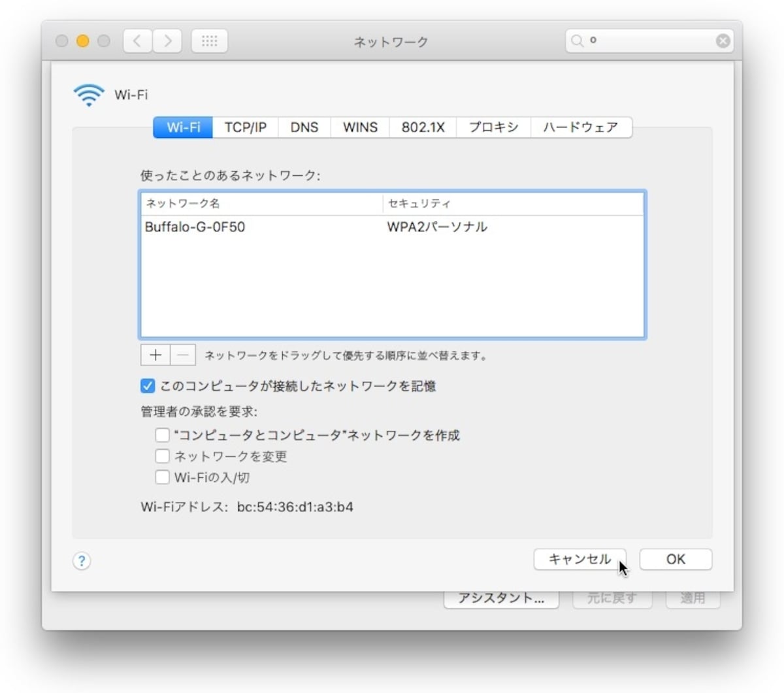This screenshot has width=784, height=693.
Task: Go forward with the right chevron button
Action: point(168,41)
